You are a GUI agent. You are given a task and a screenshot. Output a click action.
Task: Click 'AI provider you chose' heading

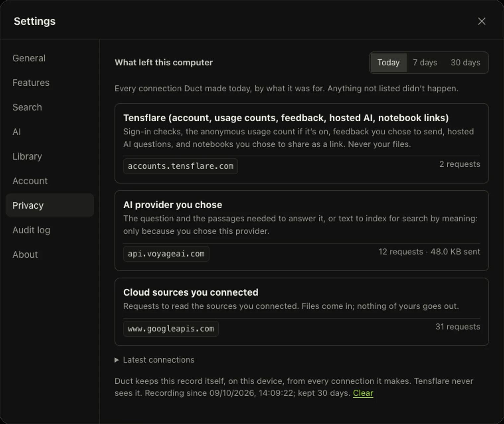(x=173, y=205)
